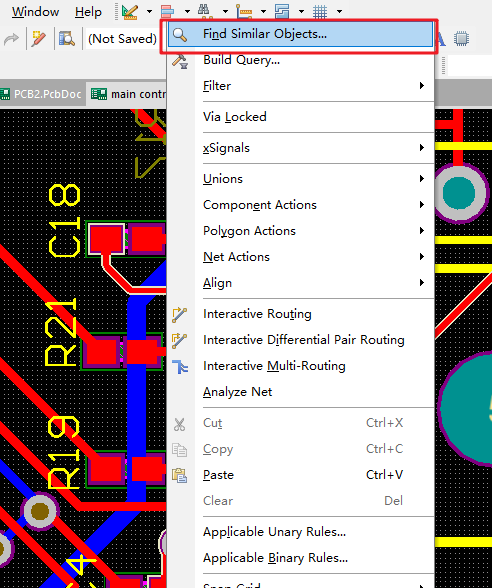Image resolution: width=492 pixels, height=588 pixels.
Task: Open the Help menu
Action: click(88, 12)
